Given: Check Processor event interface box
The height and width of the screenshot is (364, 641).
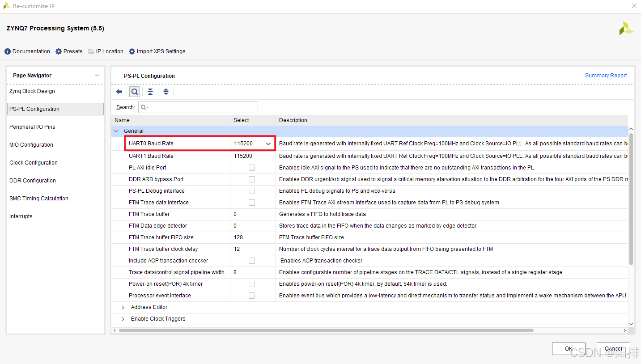Looking at the screenshot, I should point(252,296).
